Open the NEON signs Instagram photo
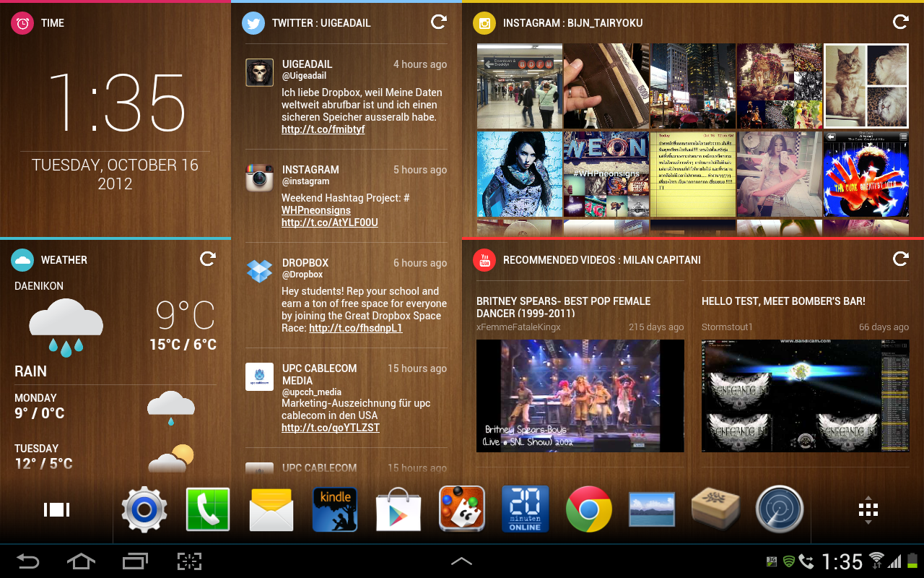924x578 pixels. click(606, 174)
